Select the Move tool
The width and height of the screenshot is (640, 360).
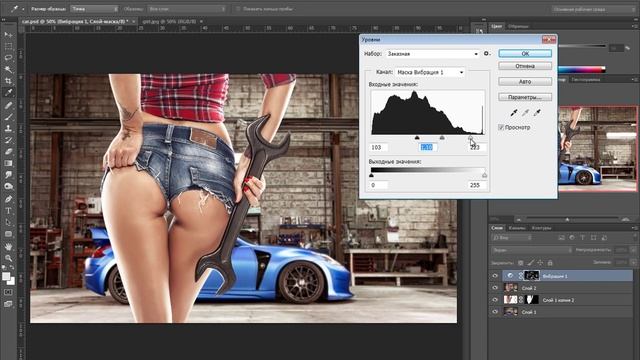coord(8,35)
